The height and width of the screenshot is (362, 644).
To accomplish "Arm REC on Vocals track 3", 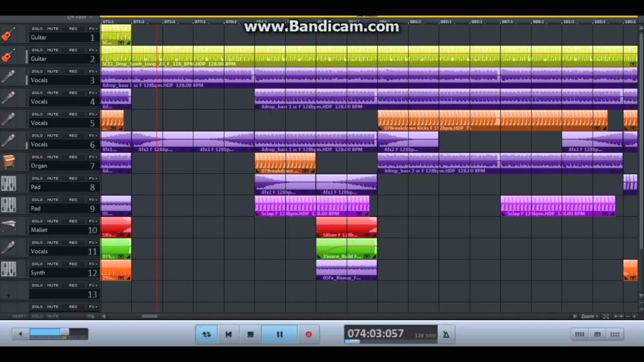I will coord(73,71).
